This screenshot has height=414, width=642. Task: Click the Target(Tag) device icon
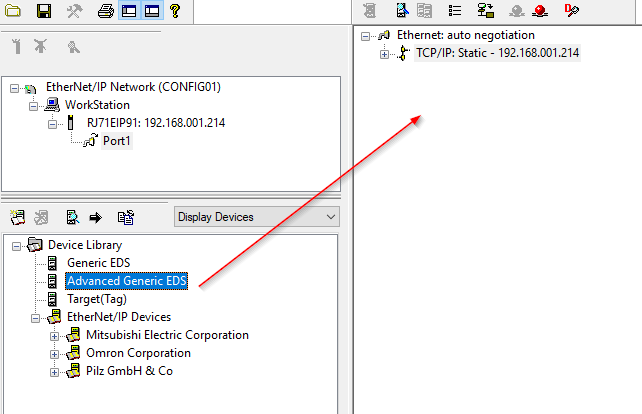[x=52, y=299]
